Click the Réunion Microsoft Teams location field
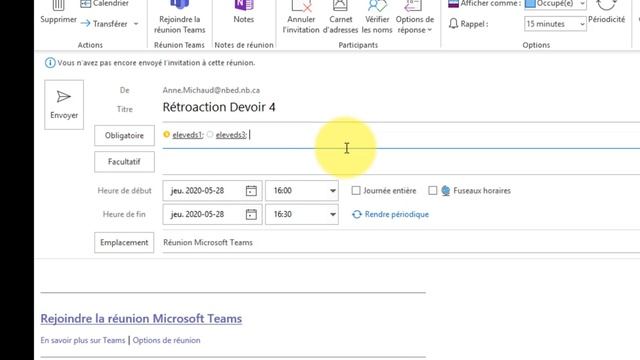The width and height of the screenshot is (640, 360). click(401, 242)
